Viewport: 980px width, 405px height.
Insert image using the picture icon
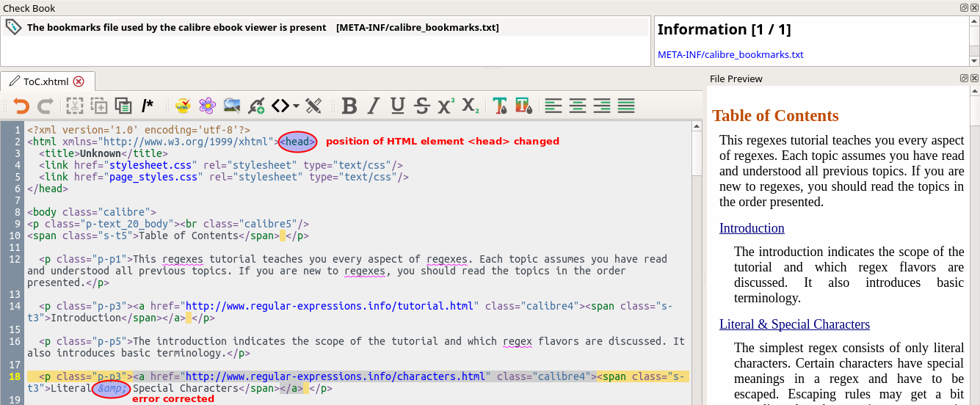[x=232, y=106]
